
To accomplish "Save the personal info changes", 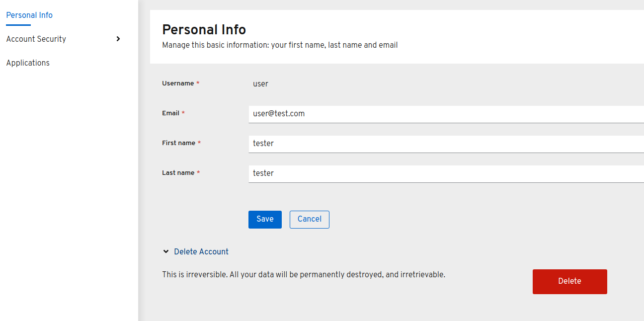I will (265, 219).
